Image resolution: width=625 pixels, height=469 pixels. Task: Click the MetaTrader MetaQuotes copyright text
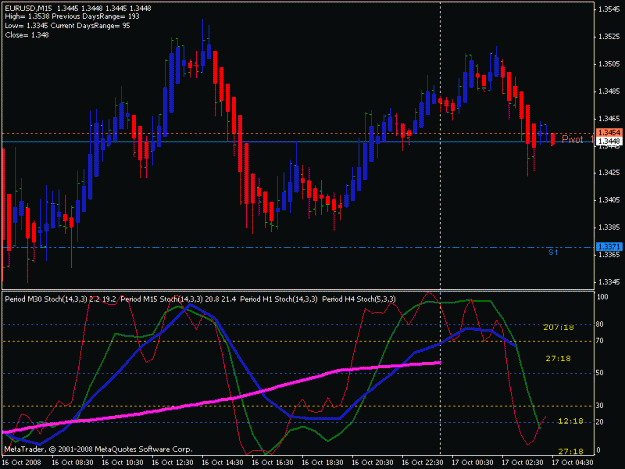click(x=98, y=449)
